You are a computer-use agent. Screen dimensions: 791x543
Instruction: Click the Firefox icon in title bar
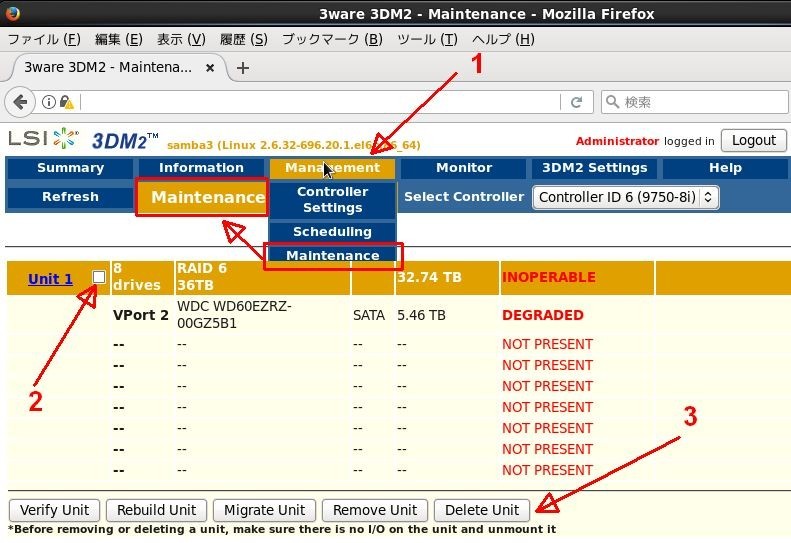(x=13, y=13)
